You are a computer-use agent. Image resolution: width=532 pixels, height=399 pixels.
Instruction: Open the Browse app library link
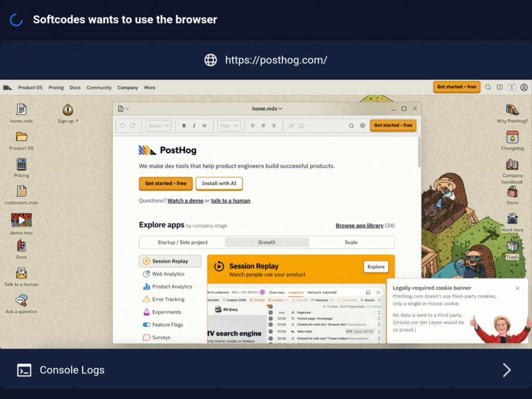coord(360,225)
